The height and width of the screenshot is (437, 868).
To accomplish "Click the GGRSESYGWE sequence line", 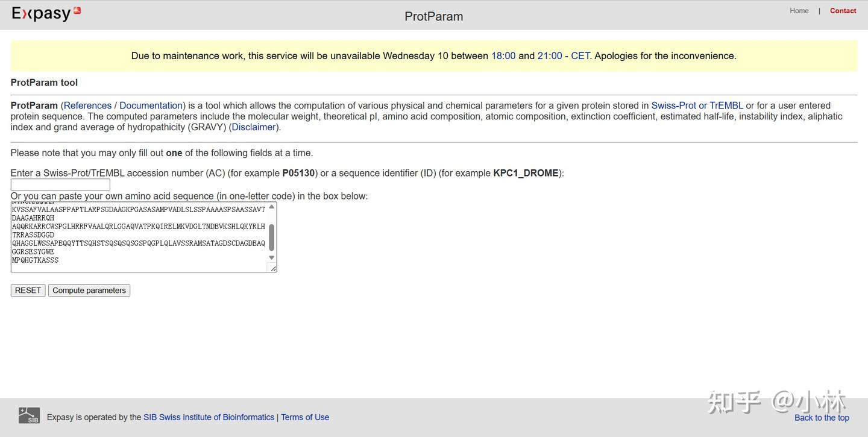I will pyautogui.click(x=33, y=252).
